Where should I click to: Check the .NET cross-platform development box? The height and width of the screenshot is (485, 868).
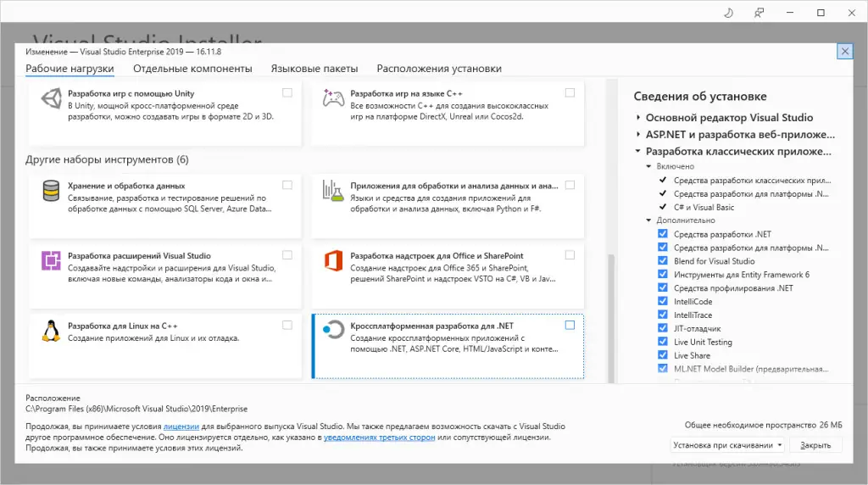click(570, 325)
